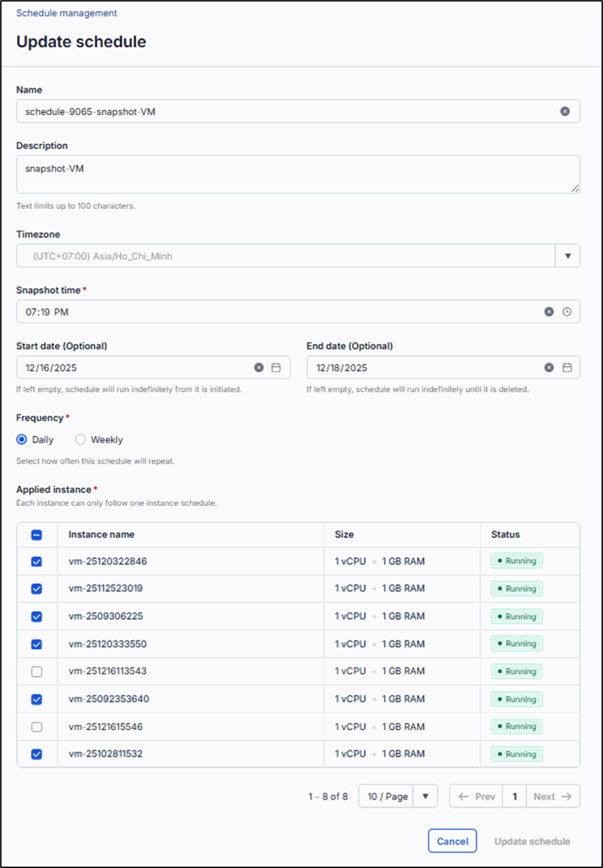Uncheck instance vm-25112523019
603x868 pixels.
click(x=37, y=589)
